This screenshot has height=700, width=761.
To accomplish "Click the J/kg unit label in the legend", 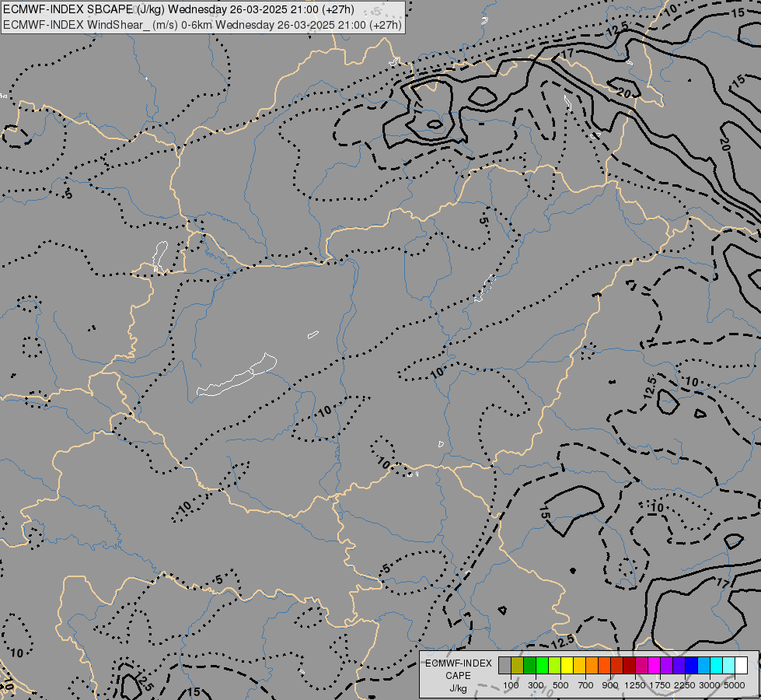I will (458, 688).
